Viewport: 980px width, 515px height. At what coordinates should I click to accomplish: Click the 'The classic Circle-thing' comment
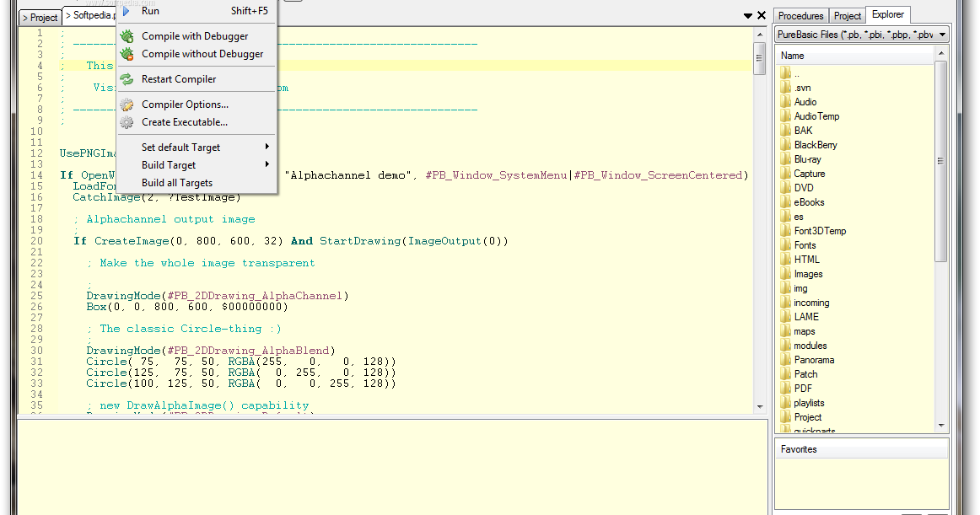(184, 329)
